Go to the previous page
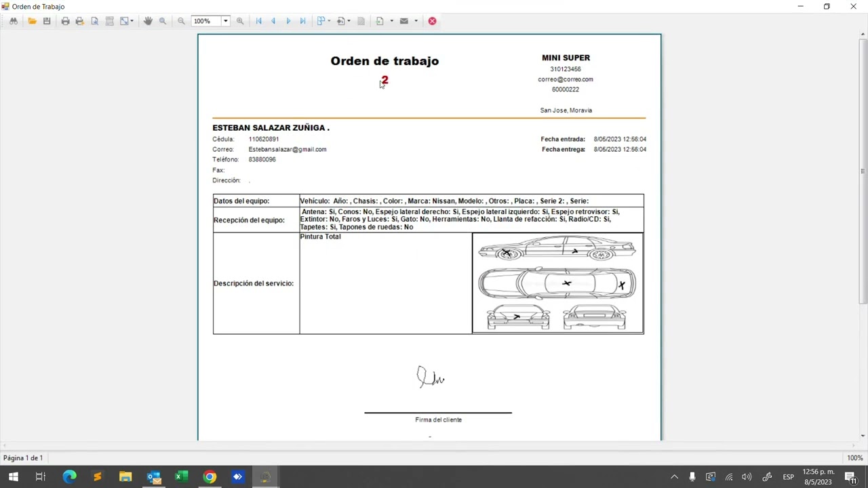This screenshot has height=488, width=868. click(x=273, y=21)
